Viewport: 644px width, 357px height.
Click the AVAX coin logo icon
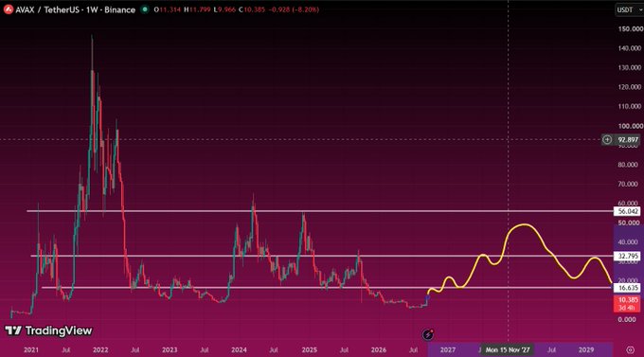pos(9,9)
